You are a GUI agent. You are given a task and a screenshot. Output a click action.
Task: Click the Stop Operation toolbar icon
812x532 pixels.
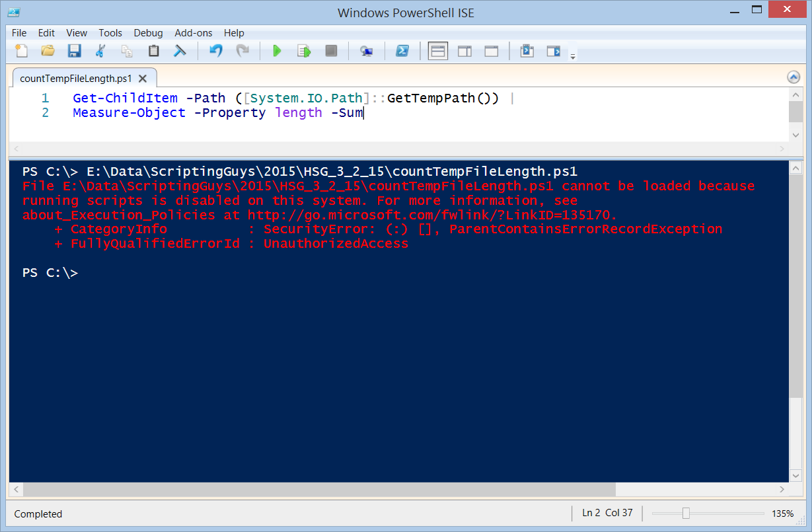pos(331,50)
